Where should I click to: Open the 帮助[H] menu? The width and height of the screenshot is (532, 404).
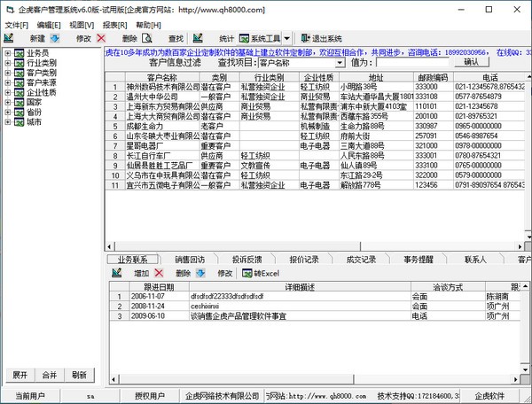coord(148,25)
